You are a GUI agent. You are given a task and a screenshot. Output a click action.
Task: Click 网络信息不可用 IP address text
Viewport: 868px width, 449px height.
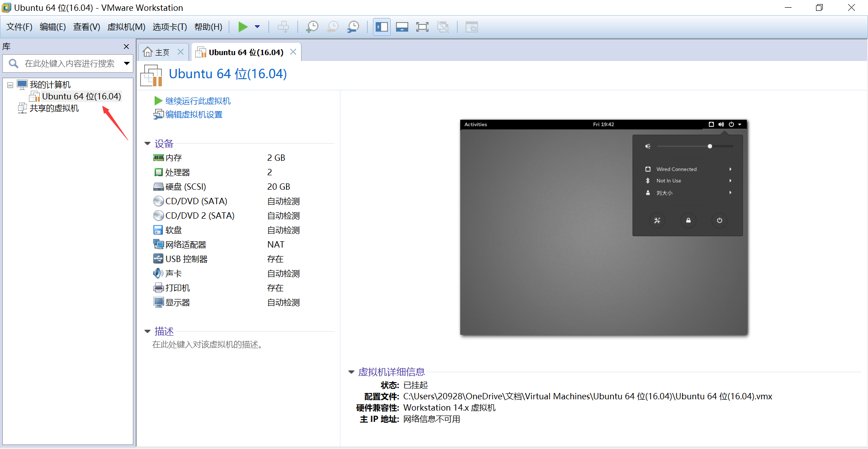pyautogui.click(x=432, y=419)
